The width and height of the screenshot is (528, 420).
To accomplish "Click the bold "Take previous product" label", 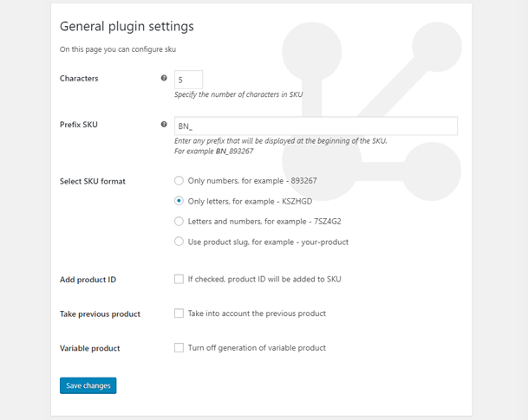I will coord(100,313).
